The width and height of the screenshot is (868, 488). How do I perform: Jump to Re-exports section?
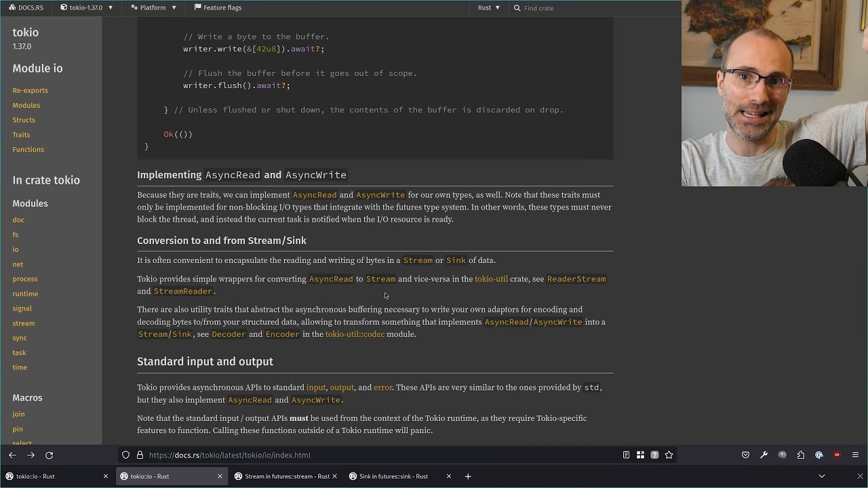tap(30, 90)
